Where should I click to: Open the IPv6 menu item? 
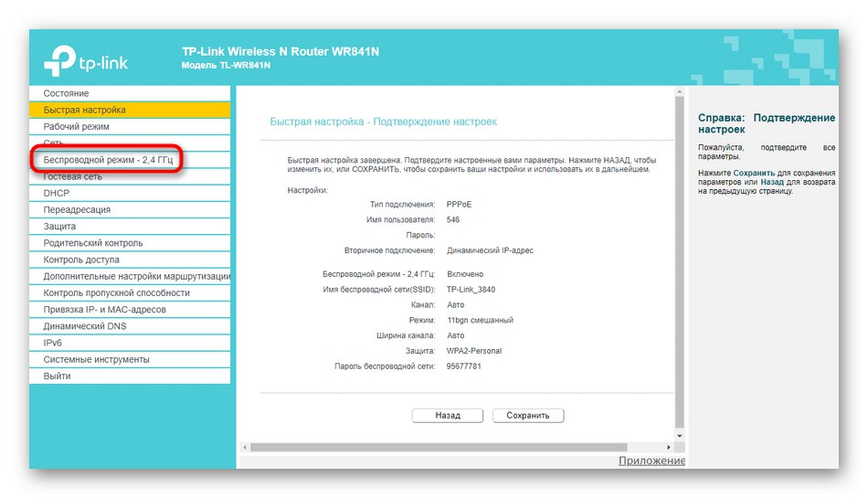pos(130,343)
